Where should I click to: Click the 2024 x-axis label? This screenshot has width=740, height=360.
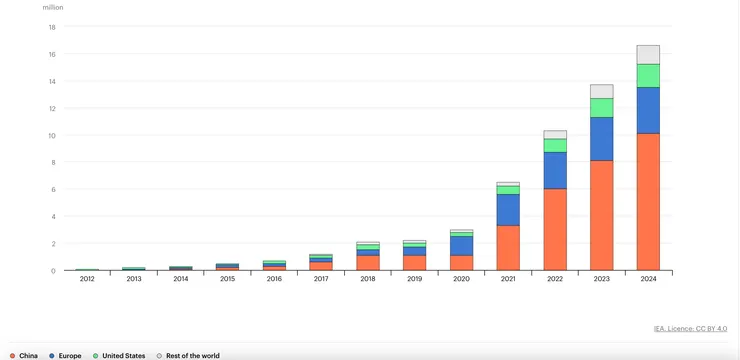(648, 279)
